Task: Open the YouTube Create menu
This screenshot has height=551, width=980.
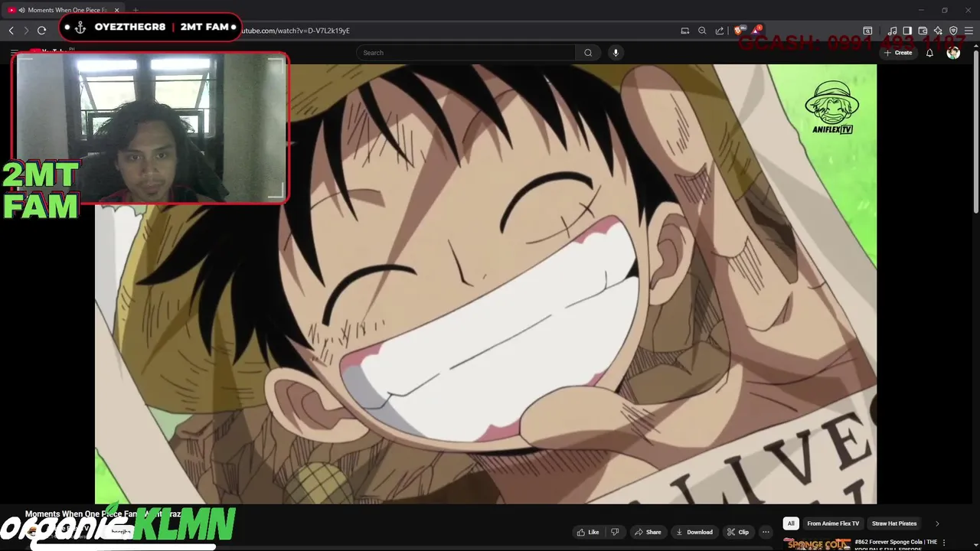Action: pos(898,53)
